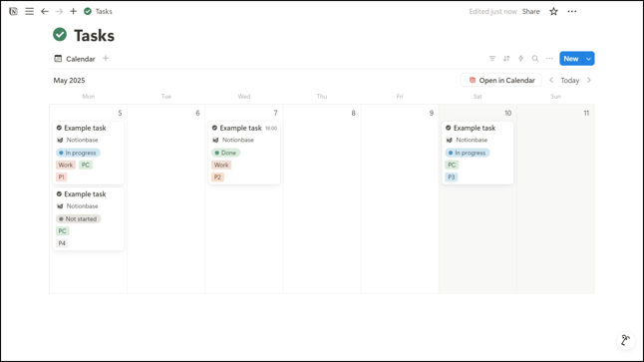
Task: Open the Tasks breadcrumb
Action: 98,12
